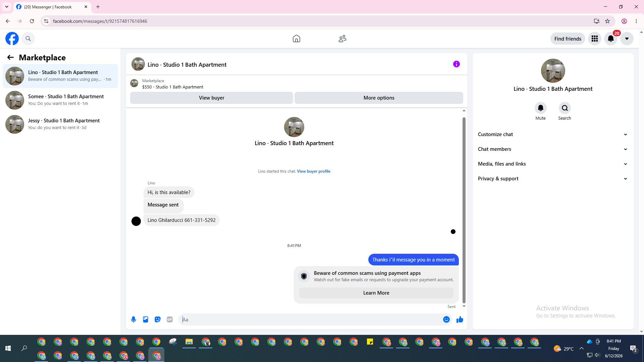The width and height of the screenshot is (644, 362).
Task: Attach a file with the image icon
Action: pyautogui.click(x=146, y=319)
